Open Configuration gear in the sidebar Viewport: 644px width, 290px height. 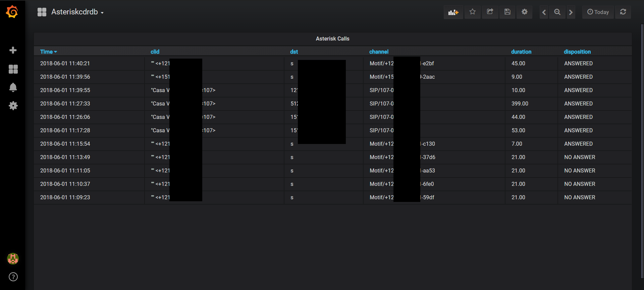click(x=13, y=106)
